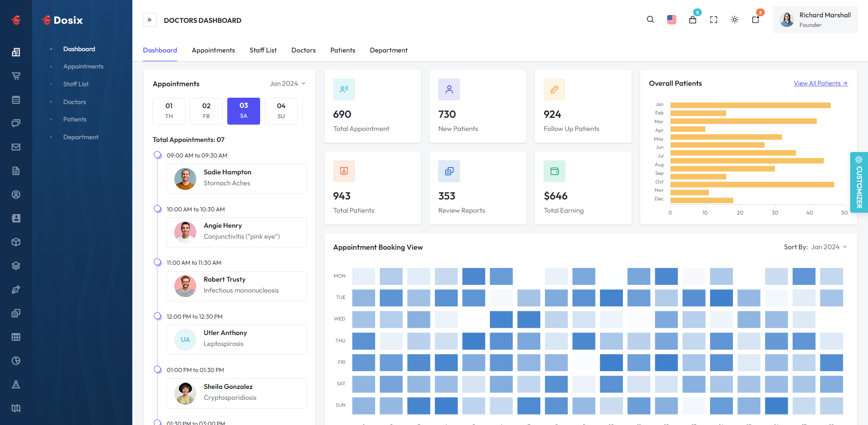The height and width of the screenshot is (425, 868).
Task: Open the typography letter icon in left rail
Action: pyautogui.click(x=16, y=384)
